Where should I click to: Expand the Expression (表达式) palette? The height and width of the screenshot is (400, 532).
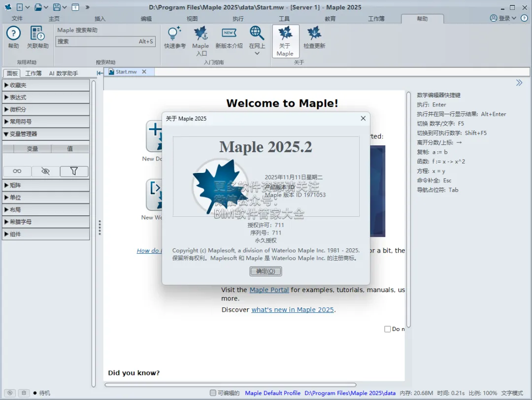(x=46, y=98)
